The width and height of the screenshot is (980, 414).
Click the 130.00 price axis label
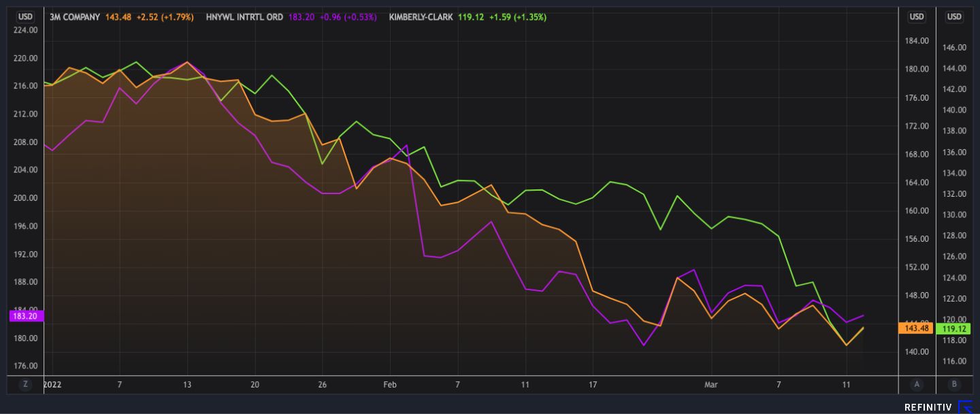coord(955,215)
